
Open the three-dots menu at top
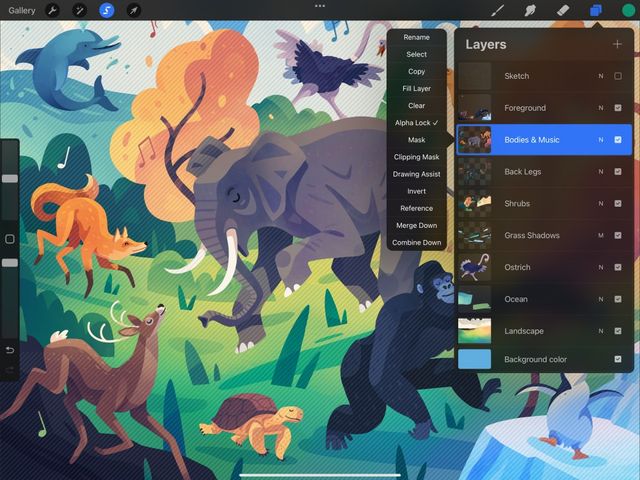(320, 6)
